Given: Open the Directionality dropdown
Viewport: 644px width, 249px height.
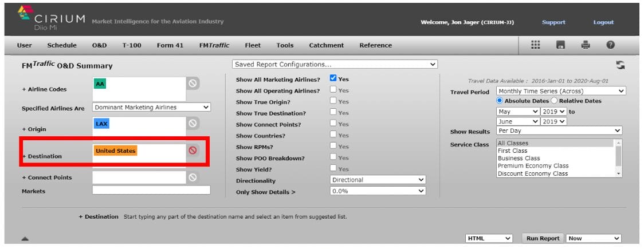Looking at the screenshot, I should pos(378,180).
